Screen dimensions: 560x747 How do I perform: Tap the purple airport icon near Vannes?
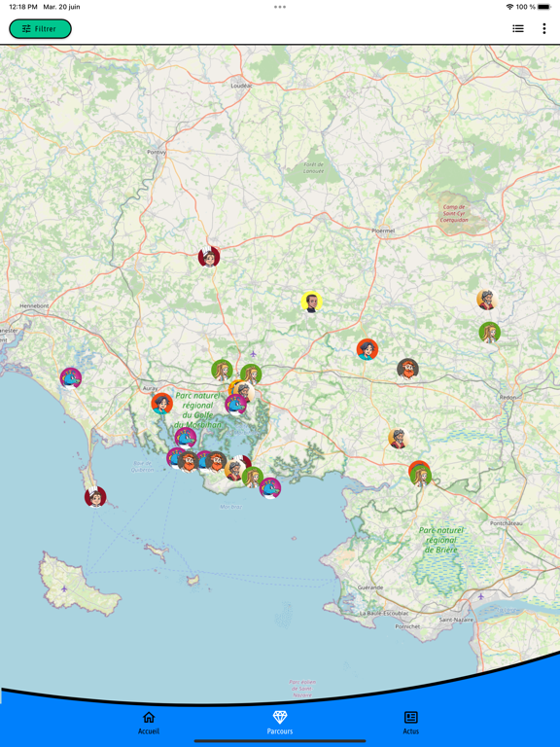[x=254, y=354]
